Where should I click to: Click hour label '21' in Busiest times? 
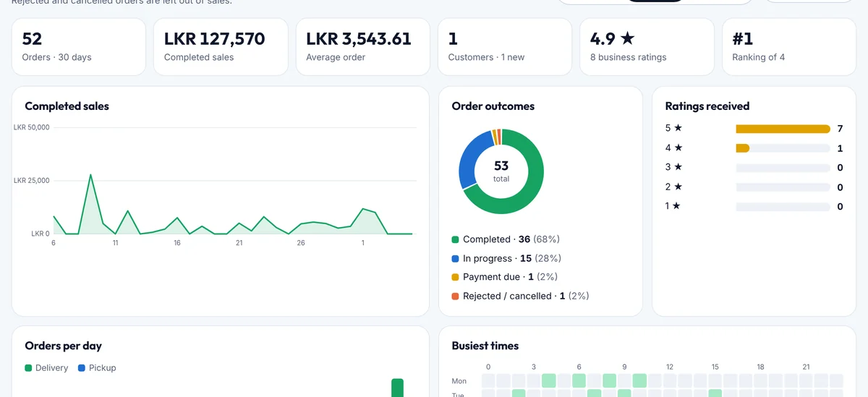coord(806,367)
